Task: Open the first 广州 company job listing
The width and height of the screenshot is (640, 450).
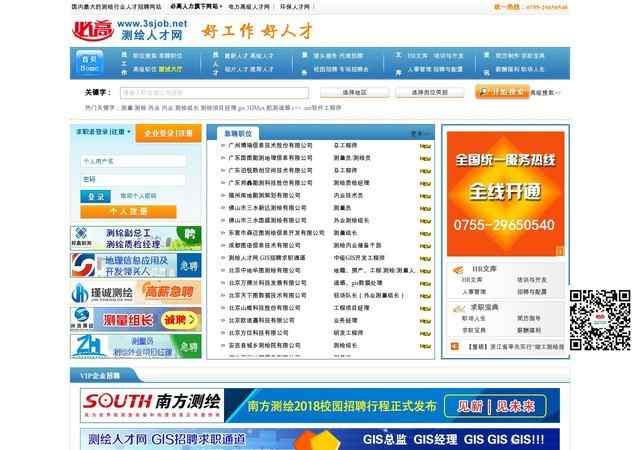Action: click(270, 145)
